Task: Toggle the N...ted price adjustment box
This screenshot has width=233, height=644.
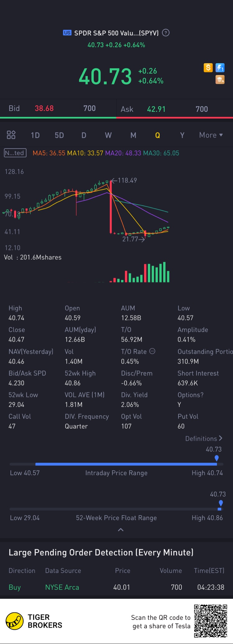Action: coord(15,153)
